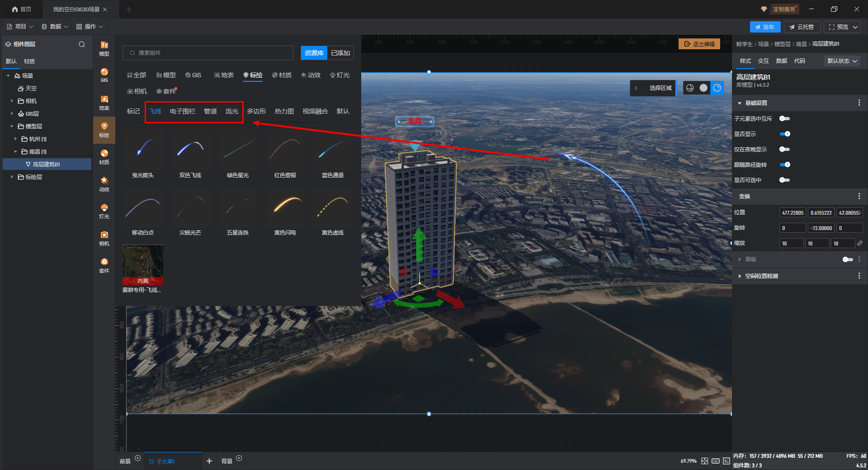Open the GIS component sidebar icon

pos(104,75)
